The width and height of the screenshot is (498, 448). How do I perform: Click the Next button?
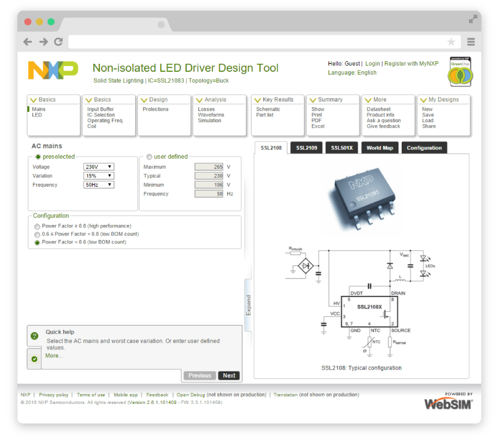tap(229, 376)
